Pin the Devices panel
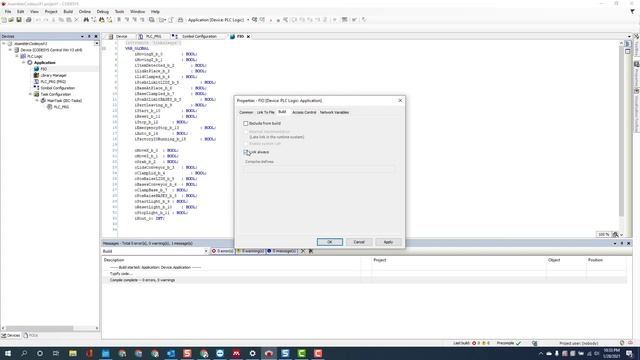Viewport: 640px width, 360px height. tap(89, 36)
